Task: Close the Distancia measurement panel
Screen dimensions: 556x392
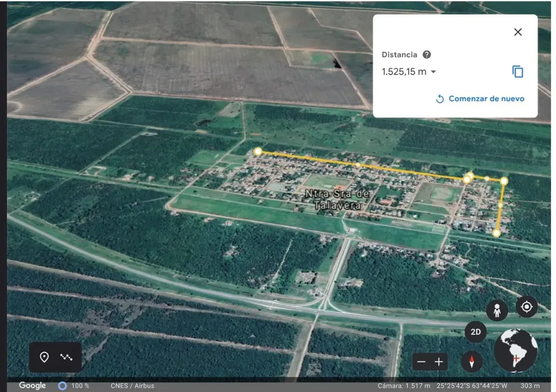Action: click(x=518, y=32)
